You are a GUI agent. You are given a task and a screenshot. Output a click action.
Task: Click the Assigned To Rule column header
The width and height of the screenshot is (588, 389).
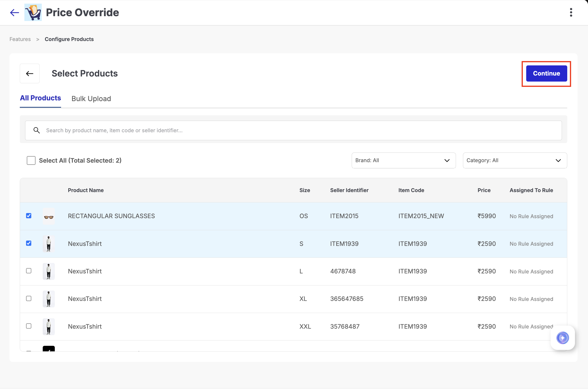[532, 190]
